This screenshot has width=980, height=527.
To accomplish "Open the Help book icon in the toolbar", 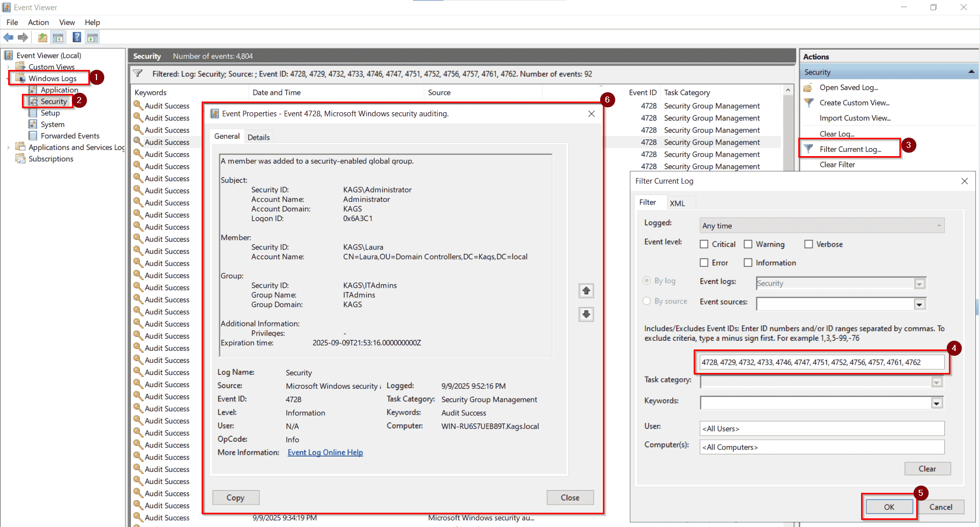I will (x=77, y=37).
